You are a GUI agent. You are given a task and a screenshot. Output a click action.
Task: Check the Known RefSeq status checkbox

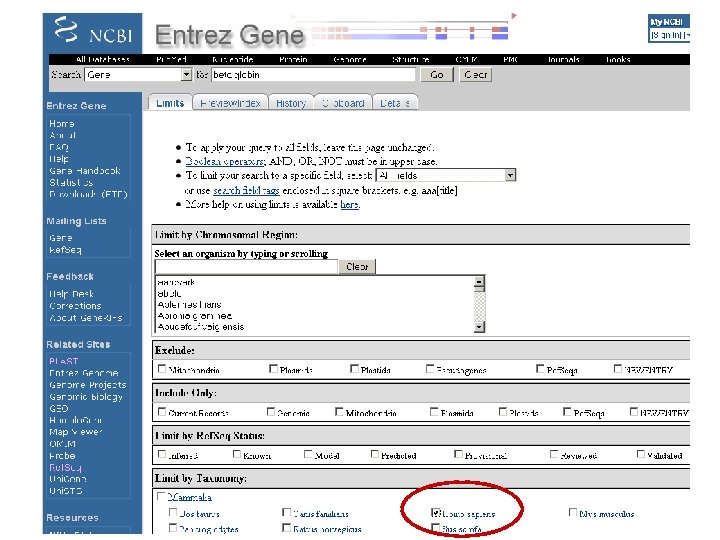pos(237,454)
